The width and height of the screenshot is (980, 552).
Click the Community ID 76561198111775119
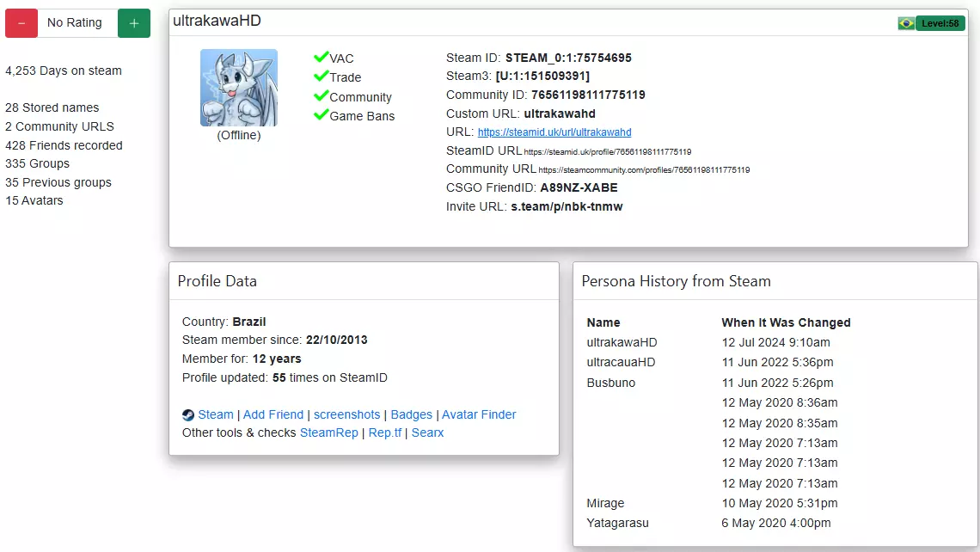588,95
